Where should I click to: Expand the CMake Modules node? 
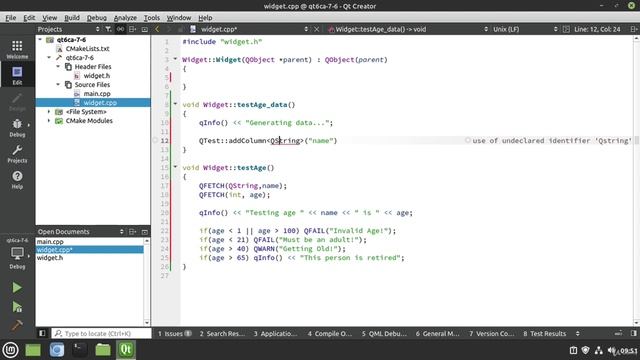[x=49, y=120]
